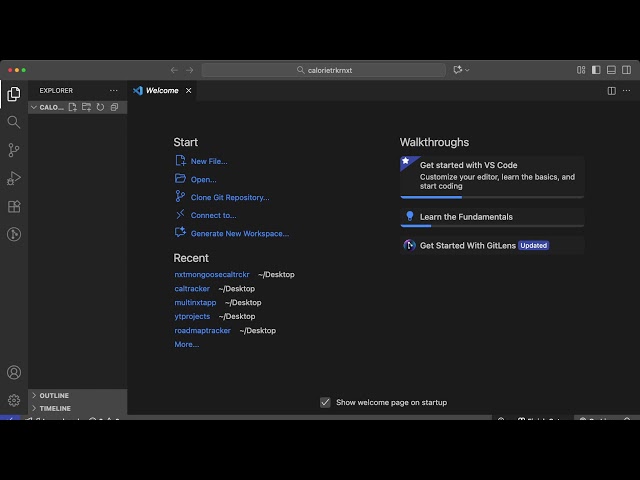Open Explorer views and more actions menu
The width and height of the screenshot is (640, 480).
coord(113,90)
